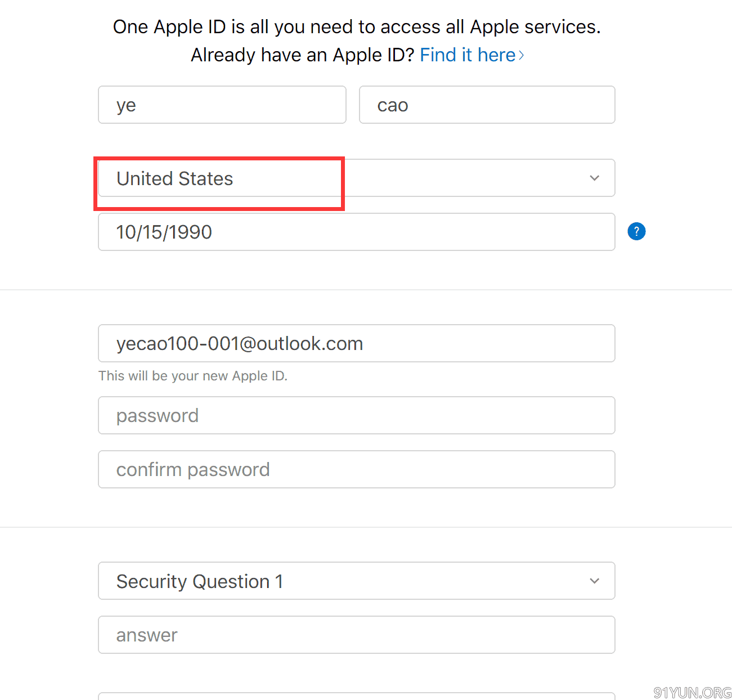The width and height of the screenshot is (732, 700).
Task: Click the blue birthday help question mark icon
Action: (636, 231)
